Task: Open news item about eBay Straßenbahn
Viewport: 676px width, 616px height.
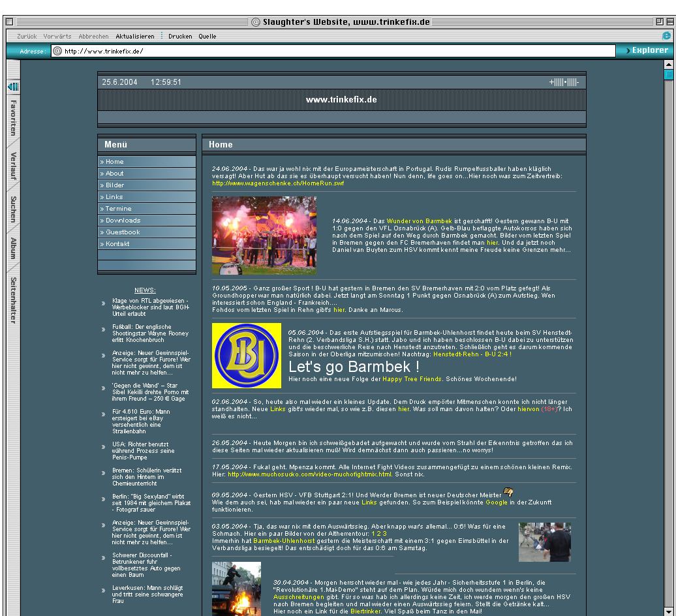Action: [x=141, y=421]
